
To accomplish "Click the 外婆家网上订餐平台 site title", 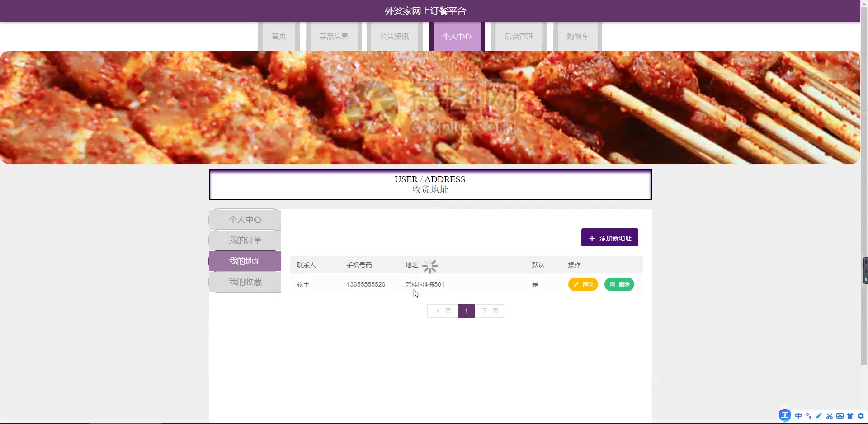I will click(x=425, y=11).
